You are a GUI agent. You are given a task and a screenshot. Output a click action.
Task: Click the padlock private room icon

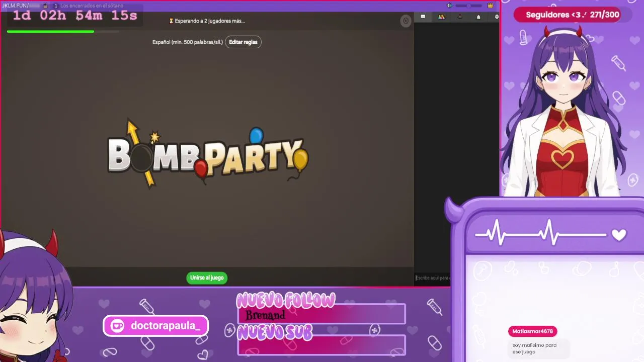[46, 6]
